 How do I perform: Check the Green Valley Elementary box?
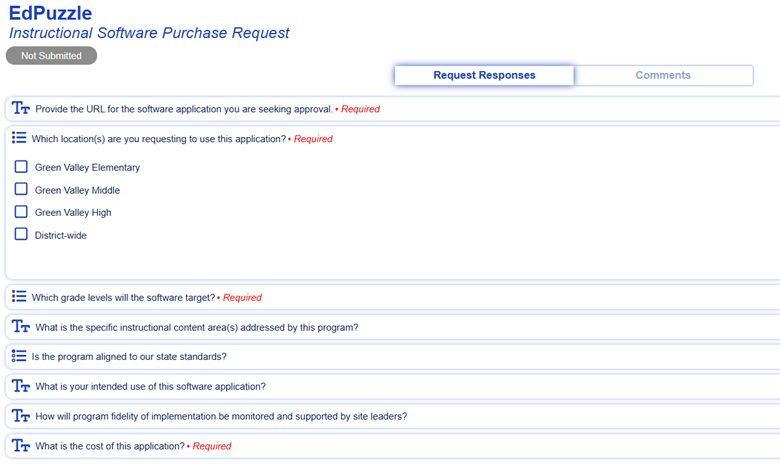coord(21,166)
